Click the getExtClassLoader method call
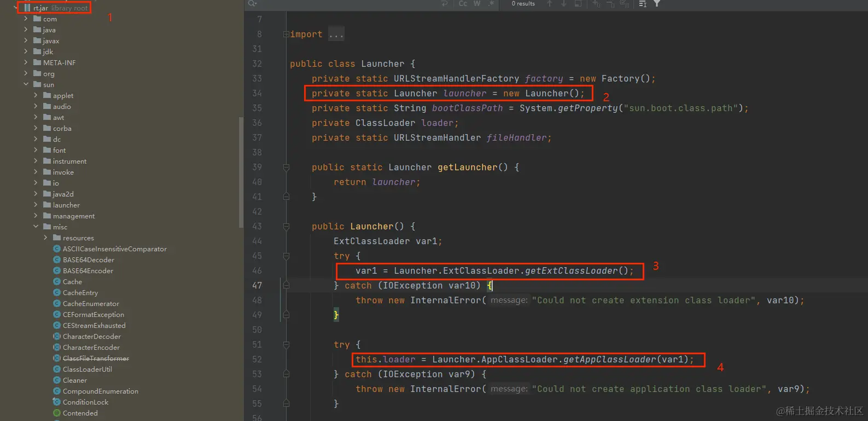 click(572, 270)
